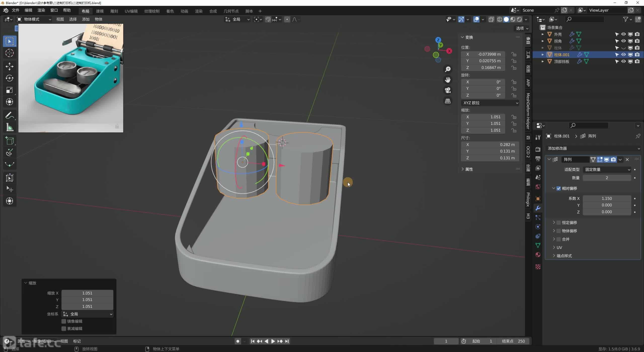This screenshot has height=352, width=644.
Task: Expand the 恒定偏移 section
Action: [554, 223]
